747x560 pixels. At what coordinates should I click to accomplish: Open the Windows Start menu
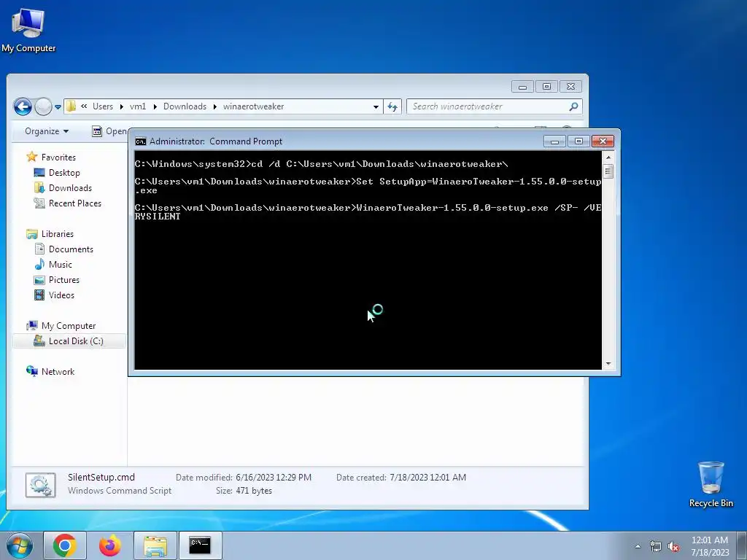click(x=20, y=545)
